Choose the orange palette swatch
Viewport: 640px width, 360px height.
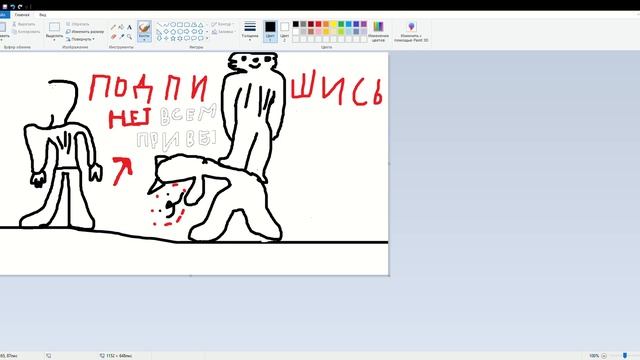coord(326,24)
